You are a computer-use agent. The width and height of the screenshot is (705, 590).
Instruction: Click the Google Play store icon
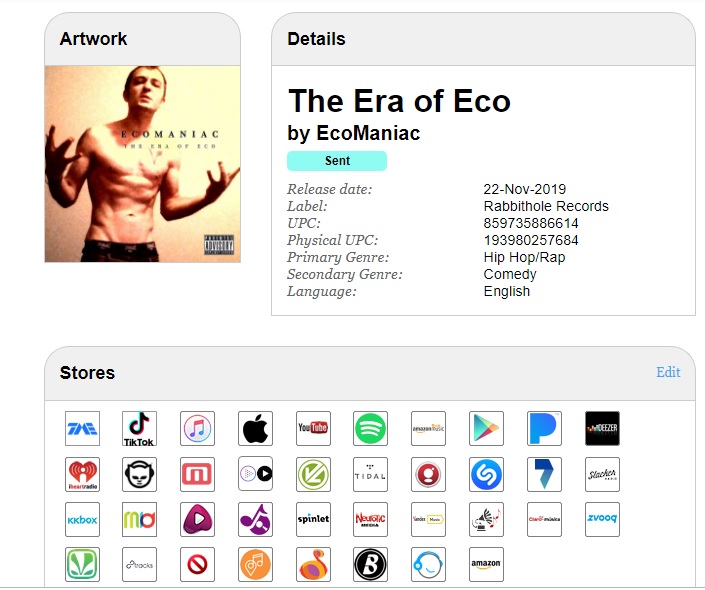click(x=486, y=428)
